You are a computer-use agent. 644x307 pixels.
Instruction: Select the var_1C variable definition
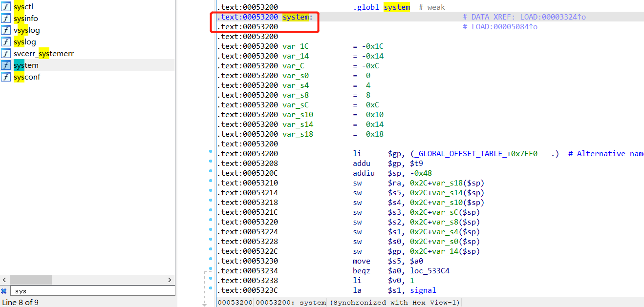[x=296, y=46]
